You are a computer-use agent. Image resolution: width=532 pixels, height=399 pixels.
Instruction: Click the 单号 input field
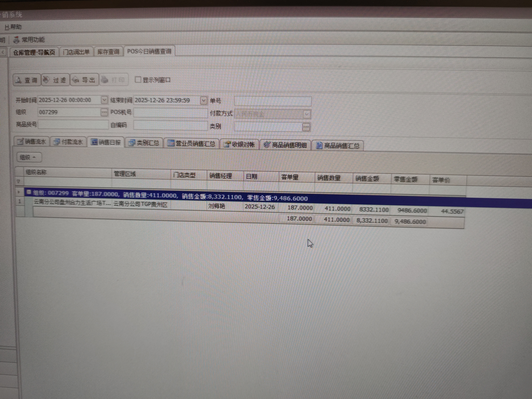point(273,101)
